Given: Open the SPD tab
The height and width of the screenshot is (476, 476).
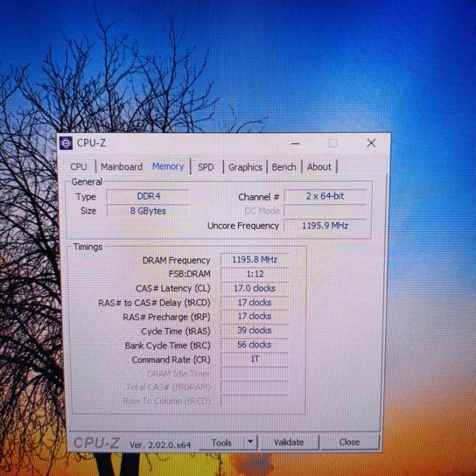Looking at the screenshot, I should click(x=206, y=167).
